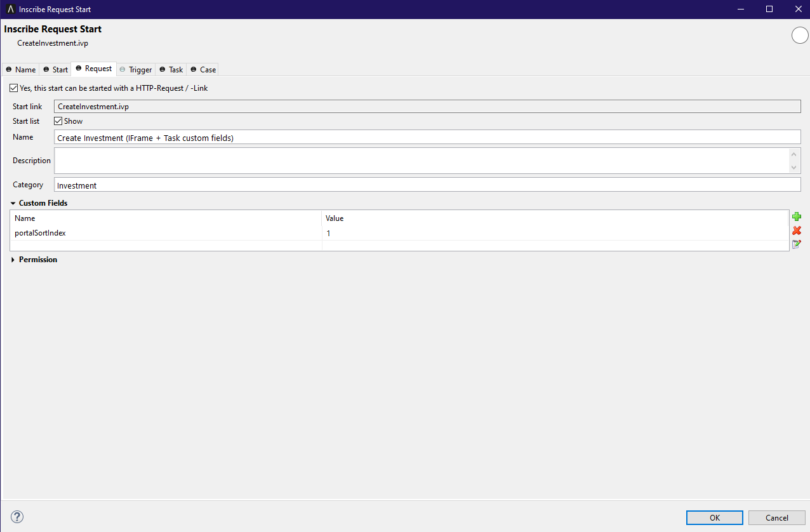The height and width of the screenshot is (532, 810).
Task: Toggle the HTTP start availability setting
Action: click(x=13, y=88)
